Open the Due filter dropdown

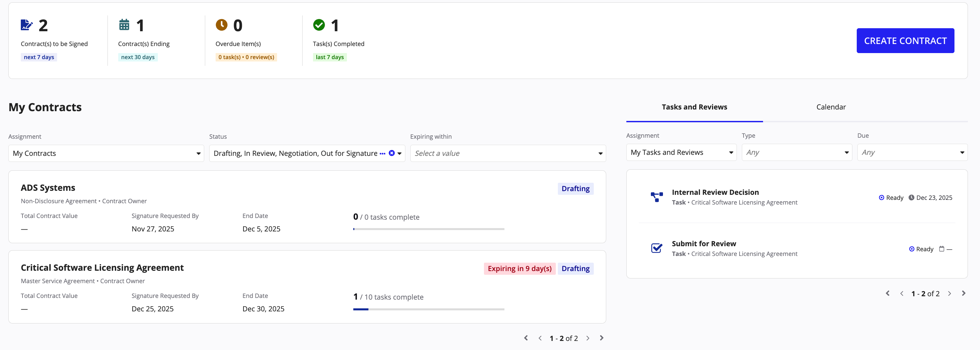click(x=912, y=152)
